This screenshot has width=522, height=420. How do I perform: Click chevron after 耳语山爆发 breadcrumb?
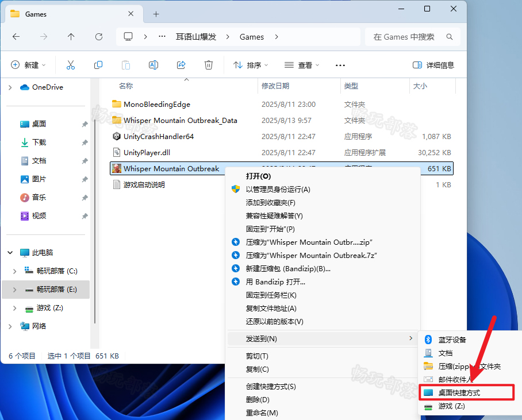point(228,37)
